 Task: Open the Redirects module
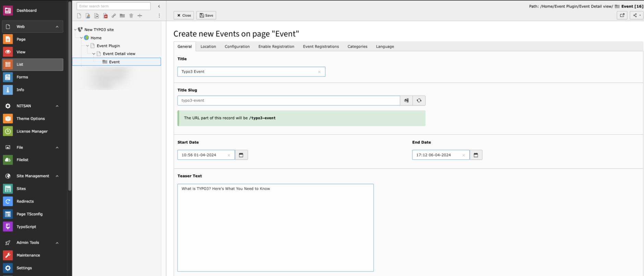click(33, 202)
